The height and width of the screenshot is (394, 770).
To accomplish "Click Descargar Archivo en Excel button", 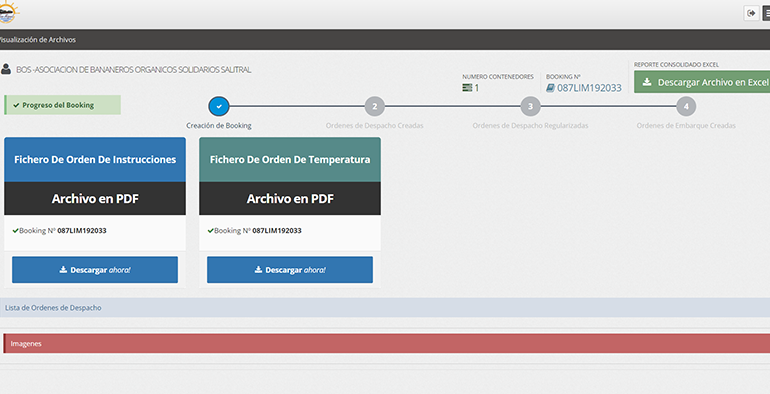I will (x=702, y=82).
